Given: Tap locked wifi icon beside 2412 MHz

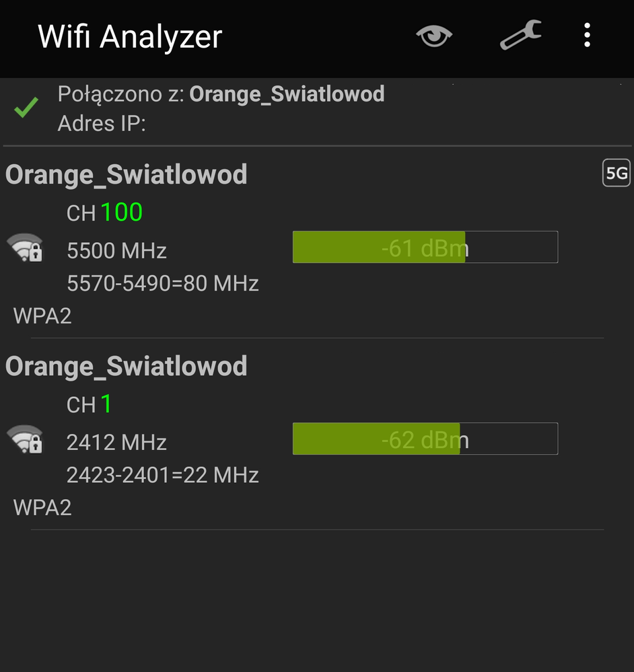Looking at the screenshot, I should pyautogui.click(x=25, y=440).
